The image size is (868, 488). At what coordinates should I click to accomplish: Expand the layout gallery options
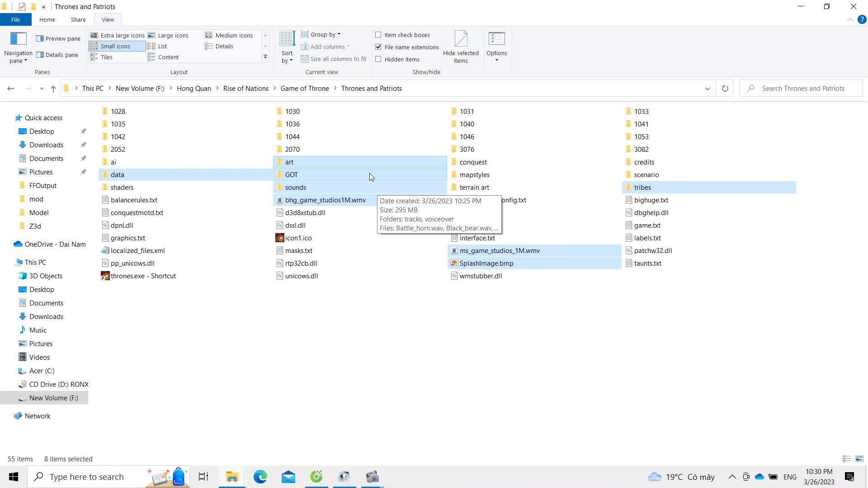point(265,57)
